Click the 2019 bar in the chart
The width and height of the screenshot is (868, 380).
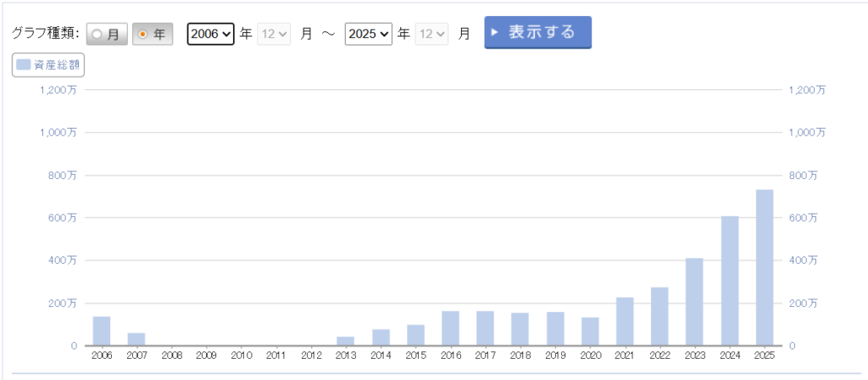click(x=555, y=329)
